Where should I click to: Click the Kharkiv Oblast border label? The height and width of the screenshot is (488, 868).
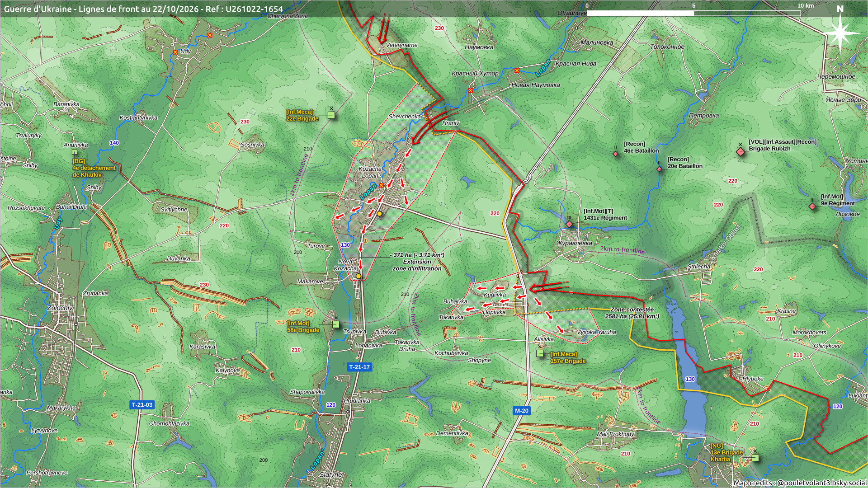click(725, 243)
